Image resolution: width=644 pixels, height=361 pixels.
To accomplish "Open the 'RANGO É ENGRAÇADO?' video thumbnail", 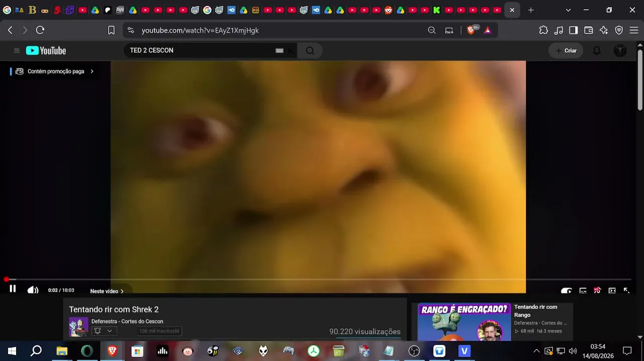I will point(464,322).
